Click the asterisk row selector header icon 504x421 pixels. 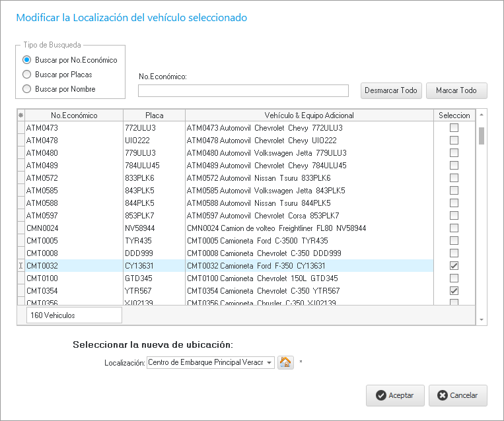tap(20, 115)
